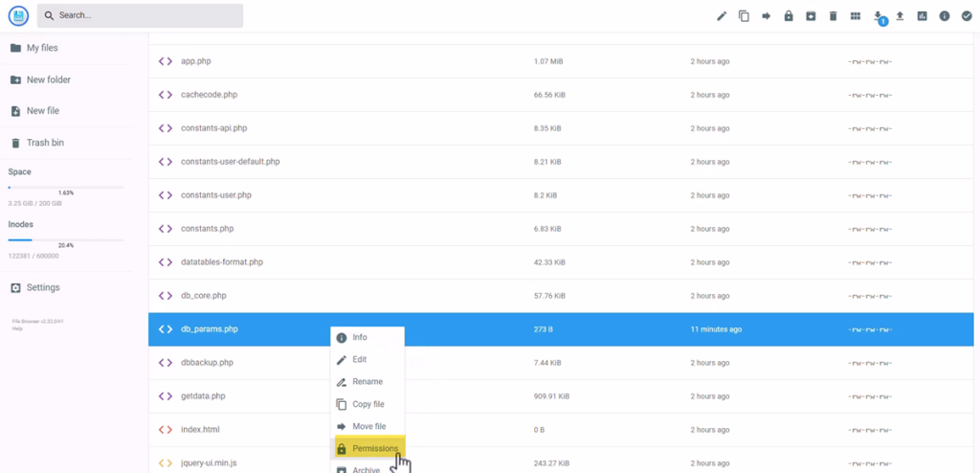Image resolution: width=980 pixels, height=473 pixels.
Task: Click code icon beside app.php
Action: 165,61
